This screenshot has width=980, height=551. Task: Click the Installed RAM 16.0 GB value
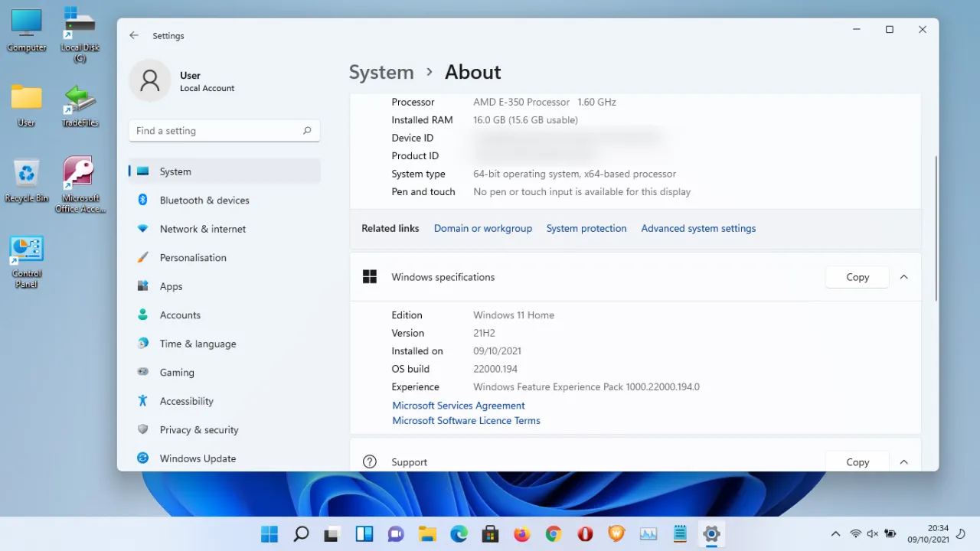pyautogui.click(x=525, y=120)
